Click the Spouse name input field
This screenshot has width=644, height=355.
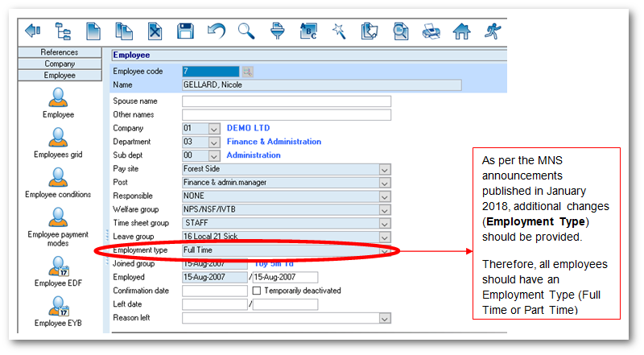coord(286,101)
